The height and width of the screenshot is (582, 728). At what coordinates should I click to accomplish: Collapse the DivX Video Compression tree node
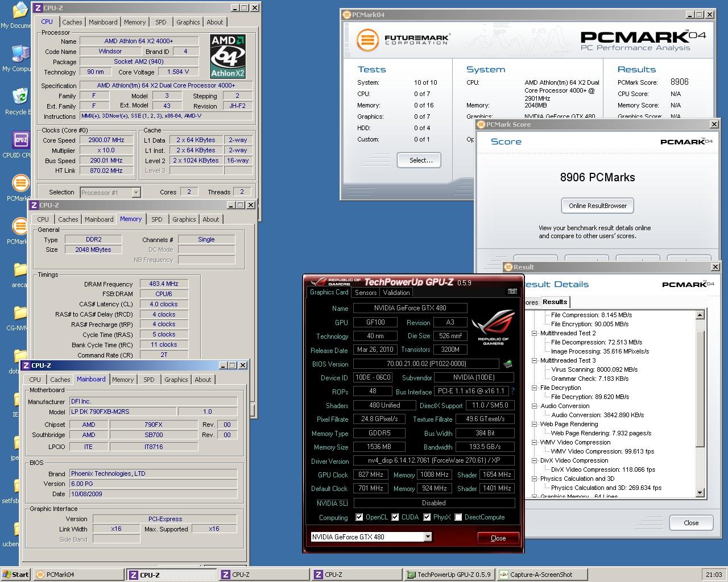[535, 460]
